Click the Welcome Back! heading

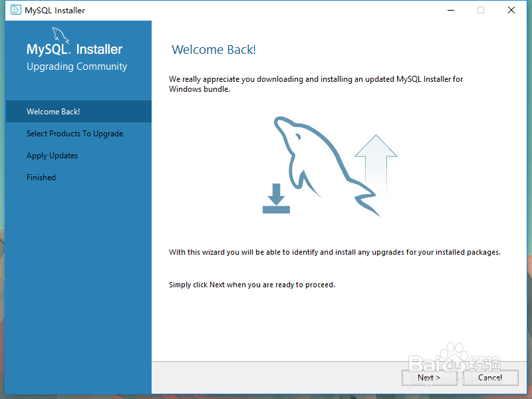(213, 49)
